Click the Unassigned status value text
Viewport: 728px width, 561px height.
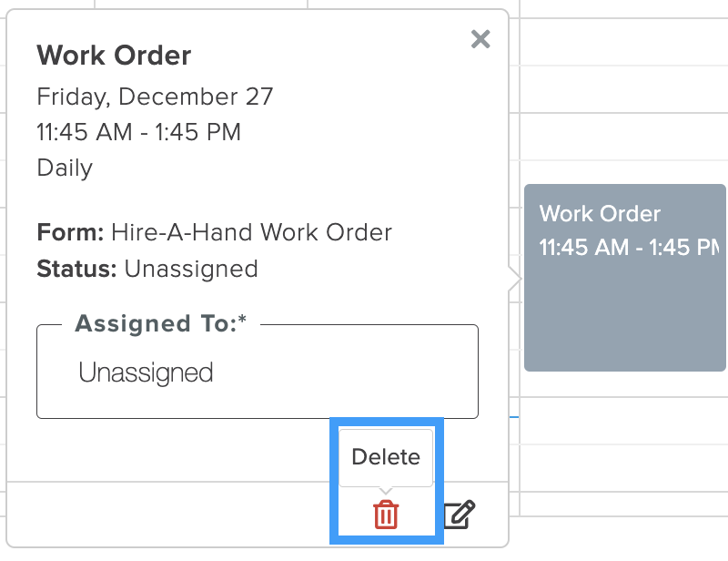191,269
